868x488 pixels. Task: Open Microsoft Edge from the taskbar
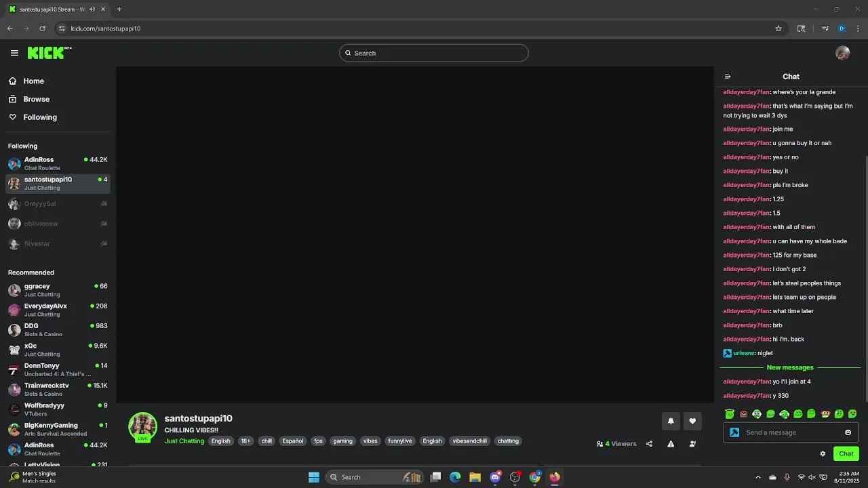(x=455, y=477)
